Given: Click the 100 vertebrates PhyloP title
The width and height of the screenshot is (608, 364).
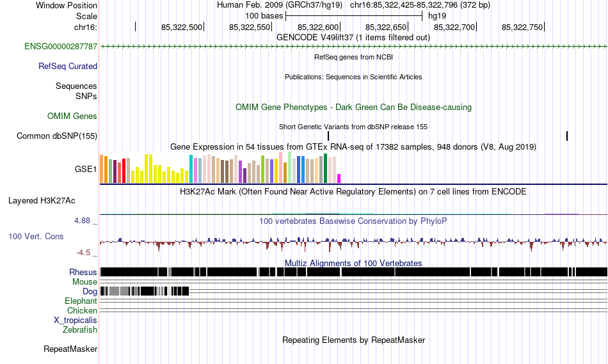Looking at the screenshot, I should click(x=353, y=221).
